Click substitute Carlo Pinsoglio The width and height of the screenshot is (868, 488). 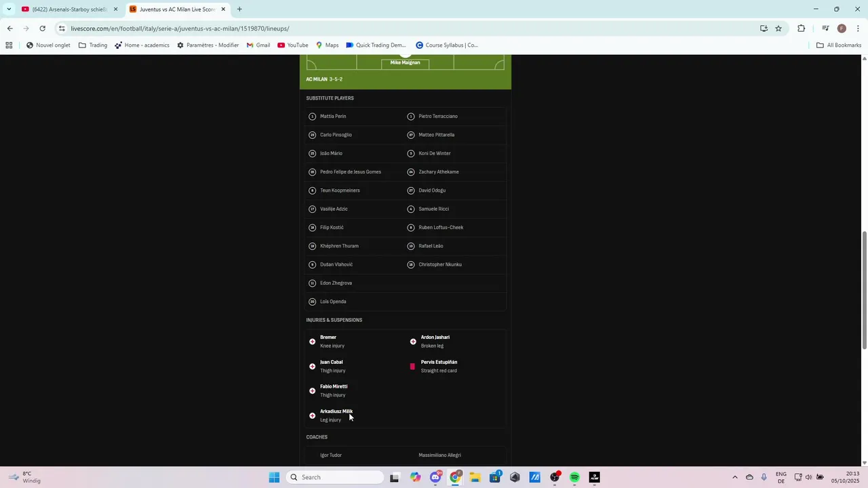tap(336, 135)
